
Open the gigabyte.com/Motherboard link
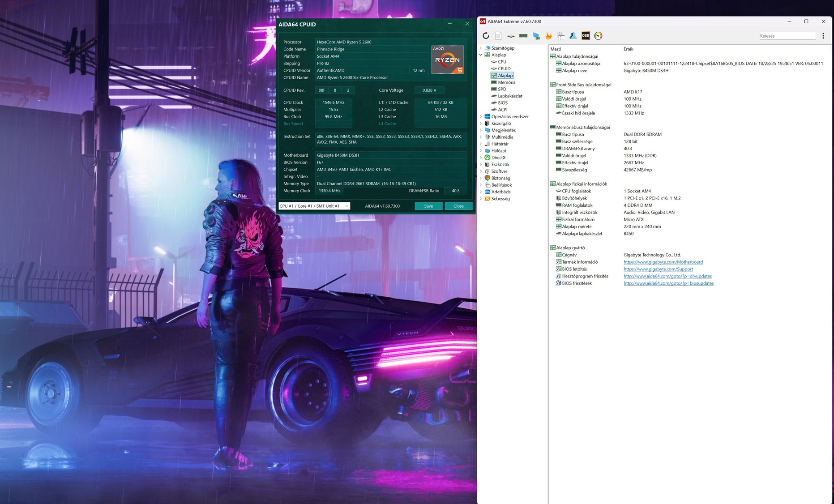click(663, 262)
